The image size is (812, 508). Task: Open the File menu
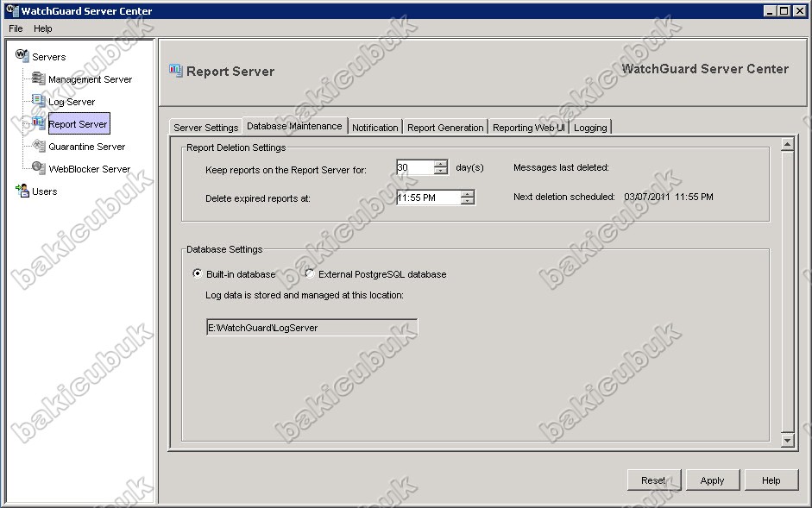(x=16, y=28)
